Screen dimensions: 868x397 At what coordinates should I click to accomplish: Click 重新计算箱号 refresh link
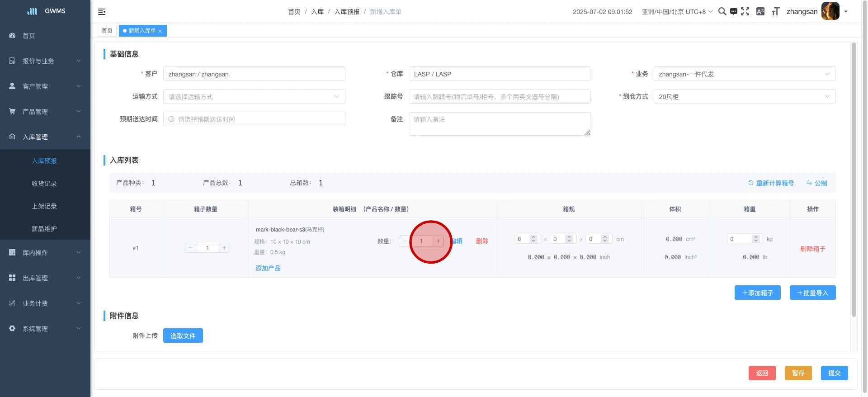[x=771, y=183]
